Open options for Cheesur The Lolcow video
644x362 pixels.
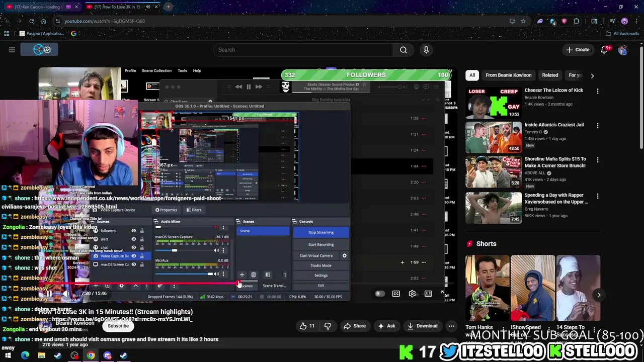[597, 92]
